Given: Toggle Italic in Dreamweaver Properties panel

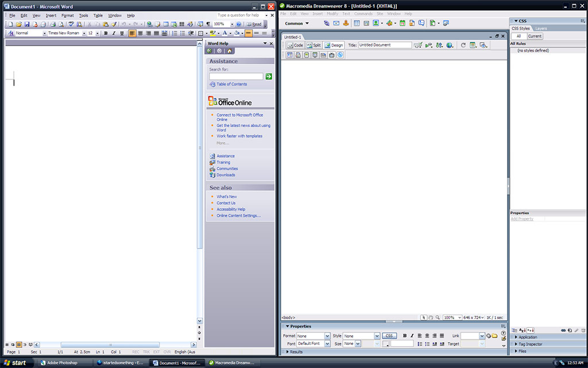Looking at the screenshot, I should point(412,336).
